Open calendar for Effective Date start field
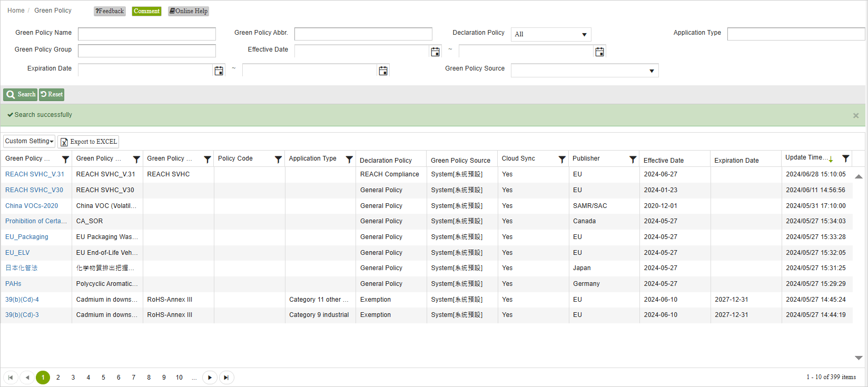Viewport: 868px width, 387px height. pyautogui.click(x=435, y=52)
